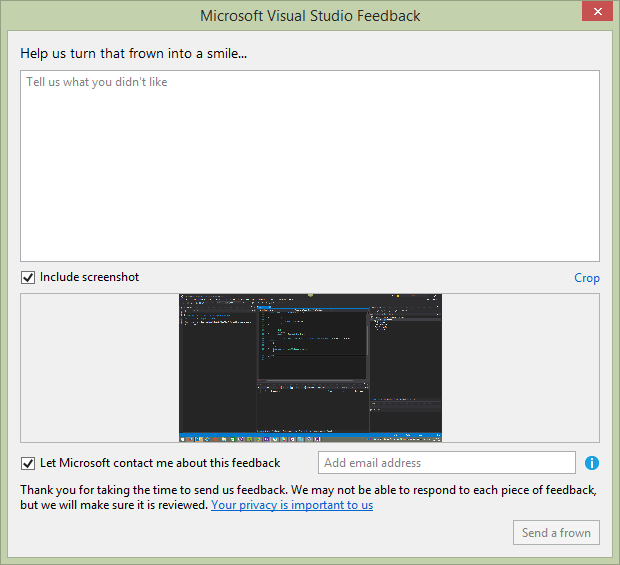The height and width of the screenshot is (565, 620).
Task: Click the 'Help us turn that frown into a smile...' heading
Action: coord(134,53)
